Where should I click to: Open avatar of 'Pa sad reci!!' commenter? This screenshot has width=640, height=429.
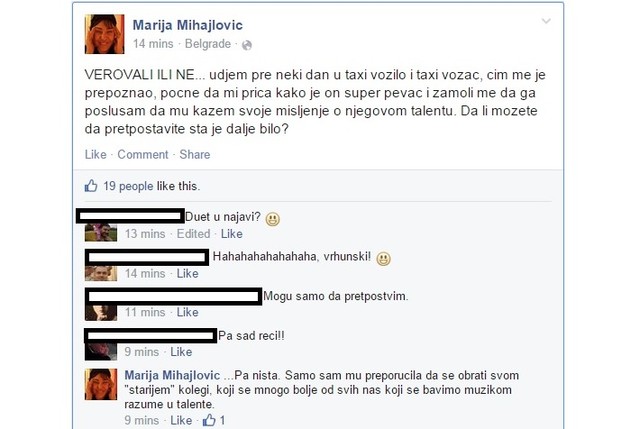101,351
